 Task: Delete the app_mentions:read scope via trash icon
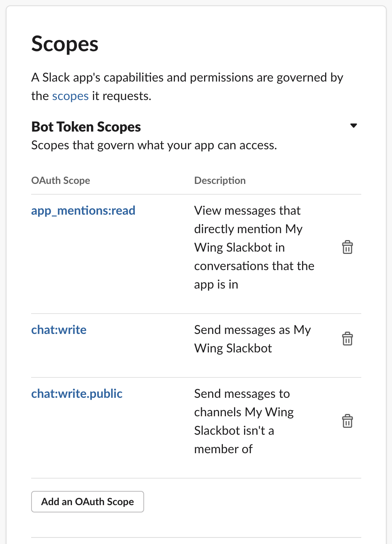click(x=347, y=247)
